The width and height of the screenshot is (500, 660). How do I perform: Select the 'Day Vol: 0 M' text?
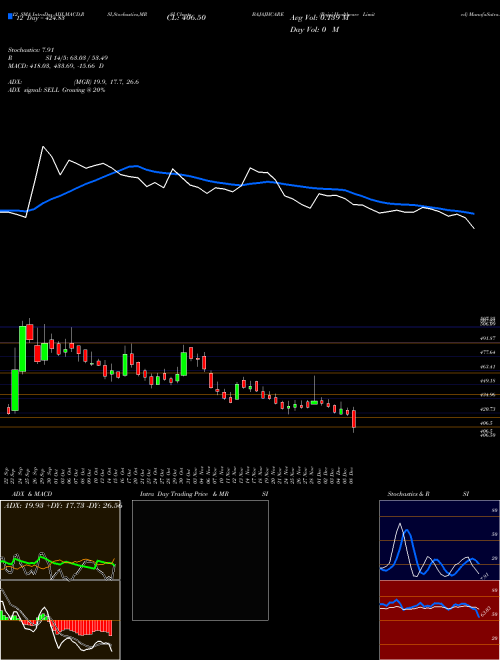click(x=314, y=29)
